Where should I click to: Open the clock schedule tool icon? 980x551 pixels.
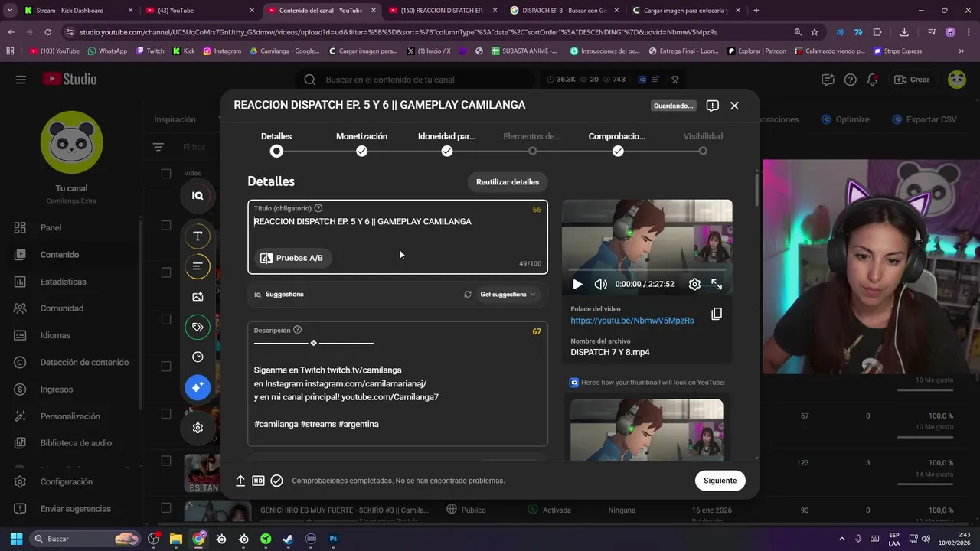tap(198, 357)
